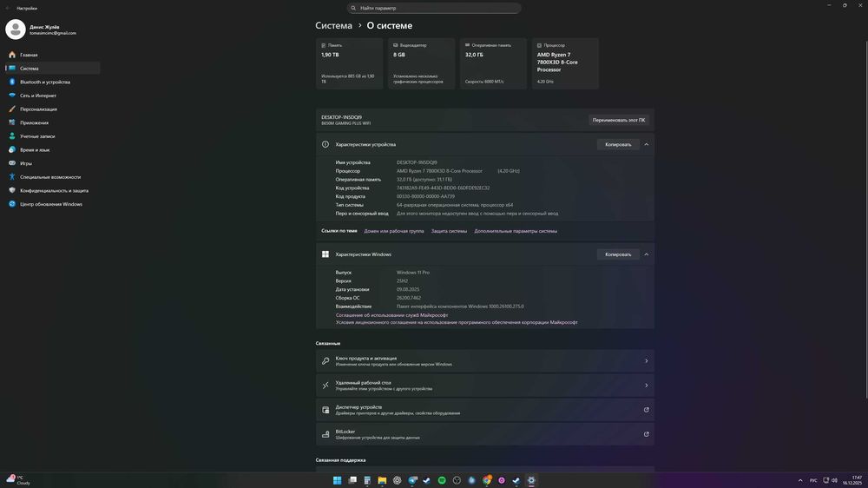Switch input language РУС indicator
868x488 pixels.
pos(813,480)
